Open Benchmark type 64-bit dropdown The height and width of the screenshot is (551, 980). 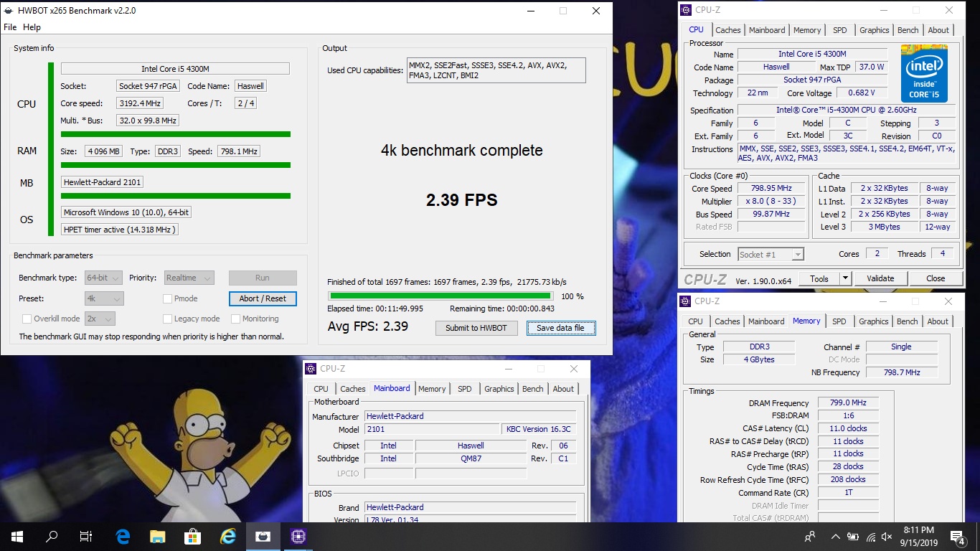coord(104,278)
